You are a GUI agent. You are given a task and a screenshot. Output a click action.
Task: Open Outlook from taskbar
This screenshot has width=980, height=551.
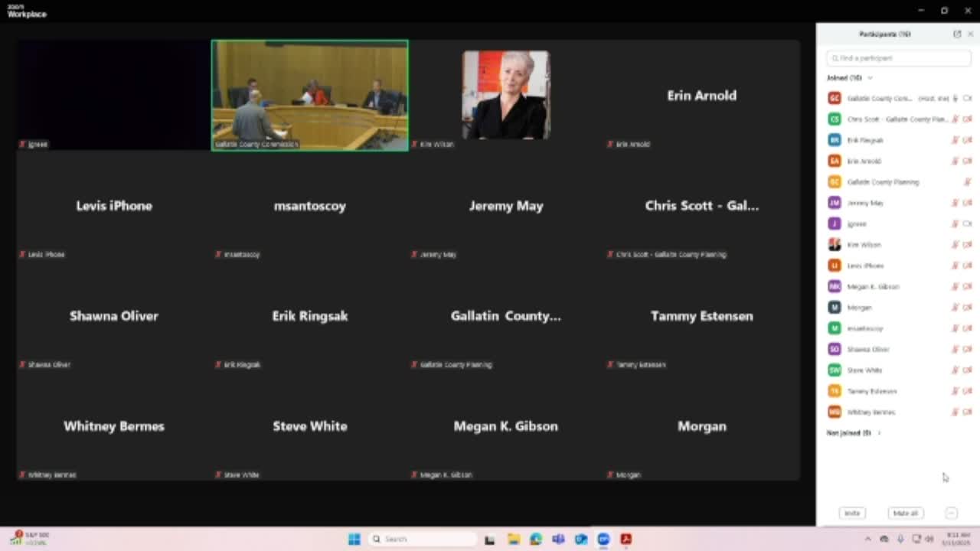tap(581, 540)
